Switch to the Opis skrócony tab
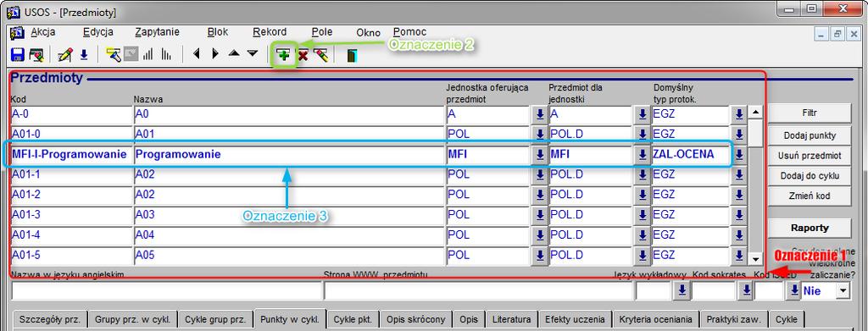This screenshot has height=331, width=868. 415,319
